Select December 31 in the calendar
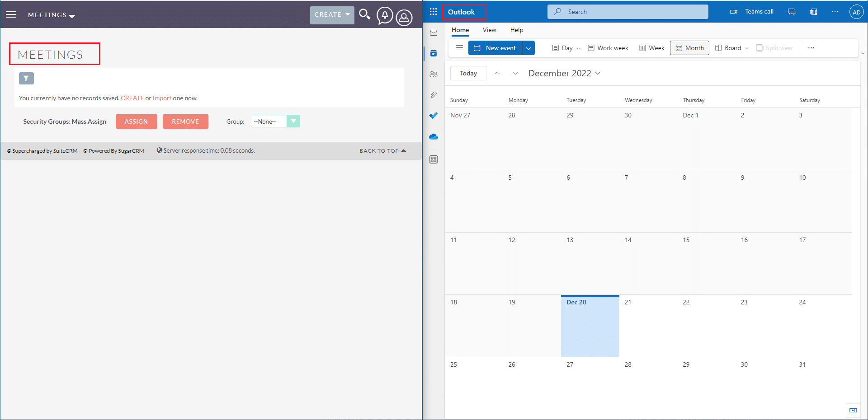This screenshot has height=420, width=868. [x=822, y=388]
